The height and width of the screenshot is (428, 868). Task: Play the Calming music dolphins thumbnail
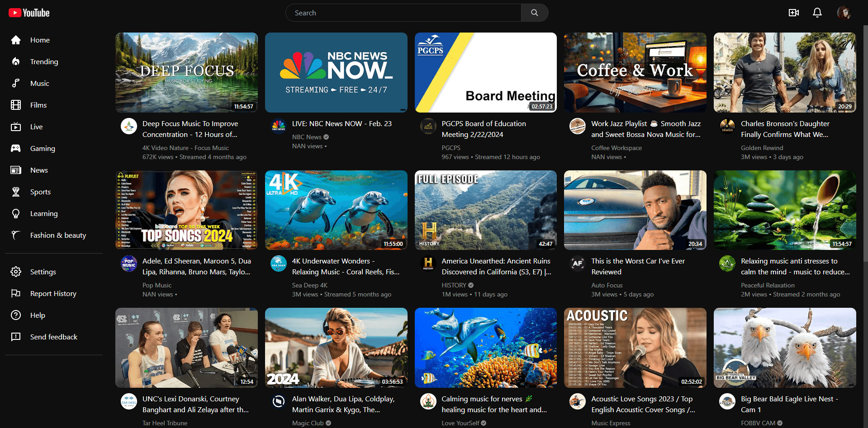486,348
